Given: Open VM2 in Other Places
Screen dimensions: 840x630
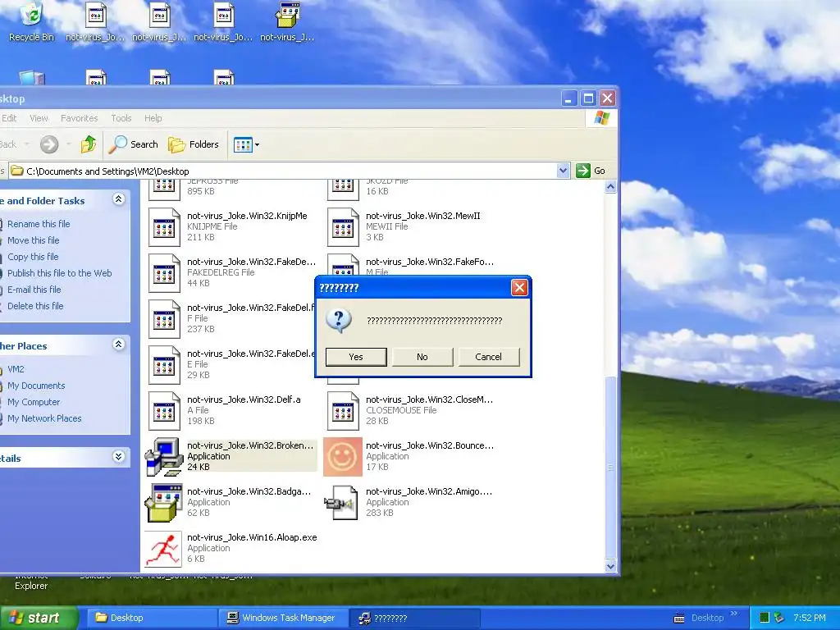Looking at the screenshot, I should click(x=16, y=369).
